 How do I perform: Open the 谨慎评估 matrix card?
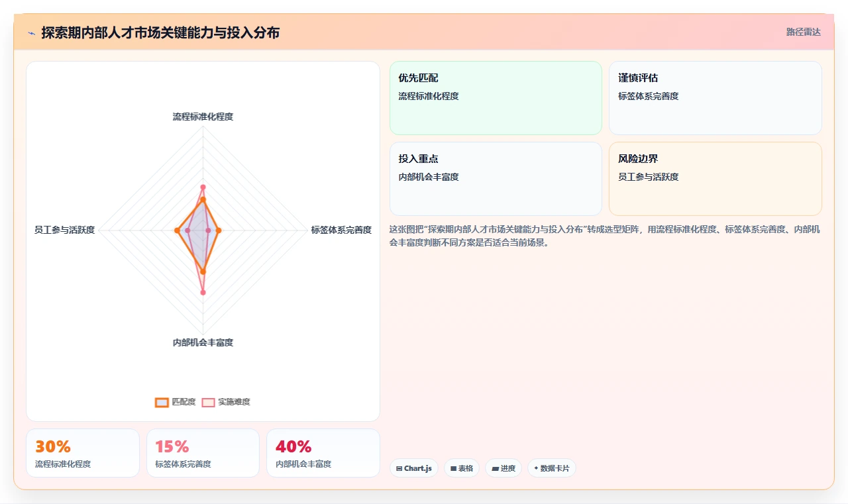[x=715, y=98]
